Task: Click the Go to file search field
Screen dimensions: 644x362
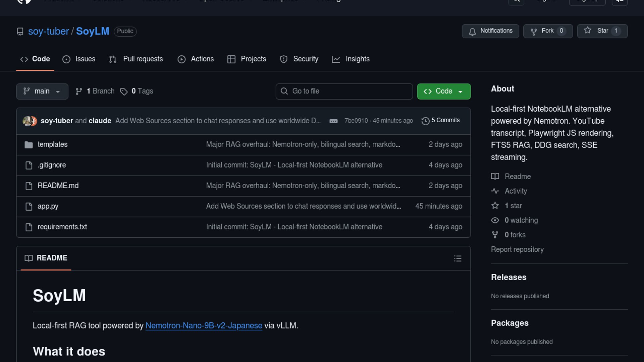Action: point(344,91)
